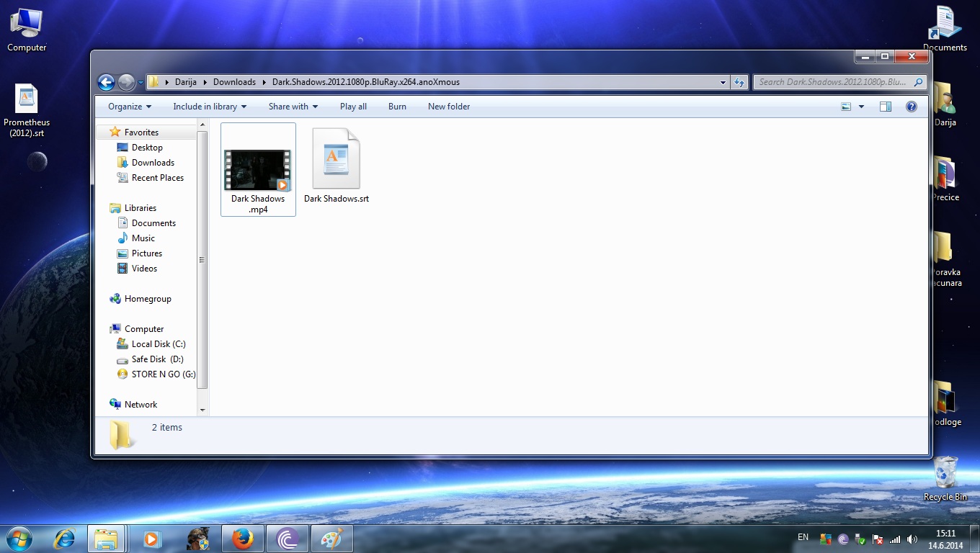
Task: Change your view using the views icon
Action: 846,107
